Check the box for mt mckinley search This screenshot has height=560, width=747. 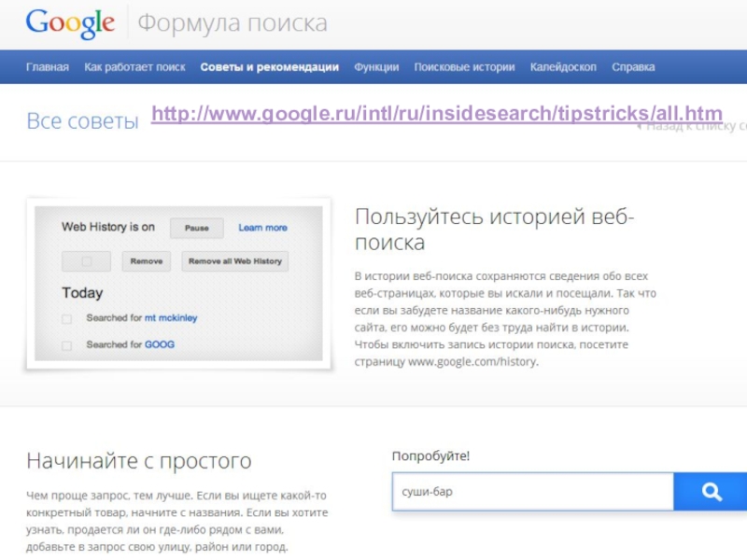point(66,318)
